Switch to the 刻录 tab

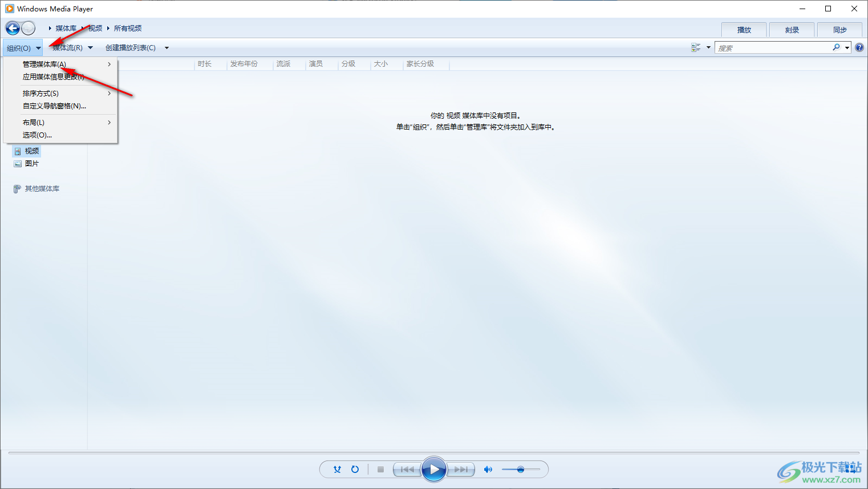click(792, 30)
